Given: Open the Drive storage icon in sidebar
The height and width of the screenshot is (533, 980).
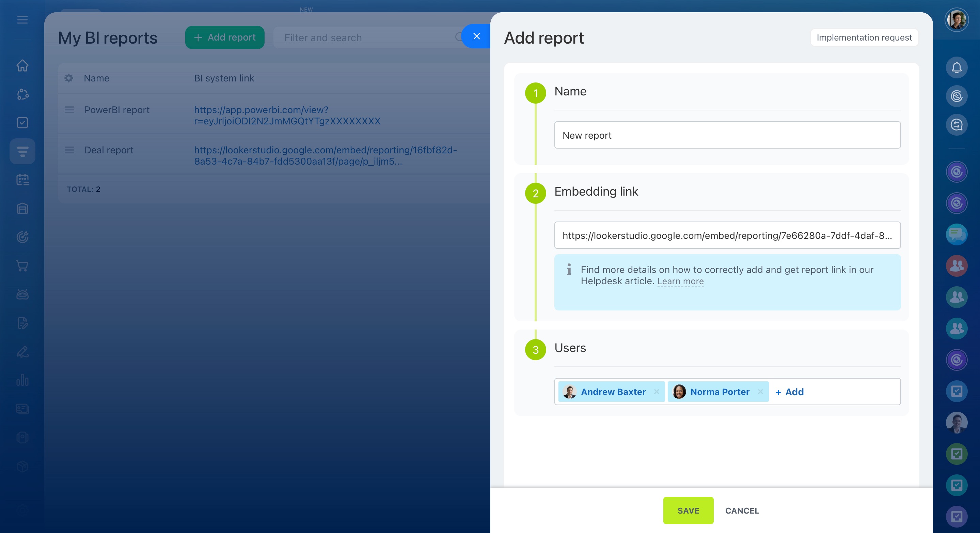Looking at the screenshot, I should click(x=22, y=209).
